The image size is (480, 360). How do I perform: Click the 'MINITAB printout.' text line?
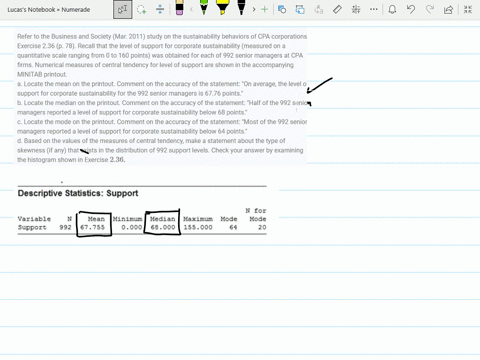(x=42, y=74)
